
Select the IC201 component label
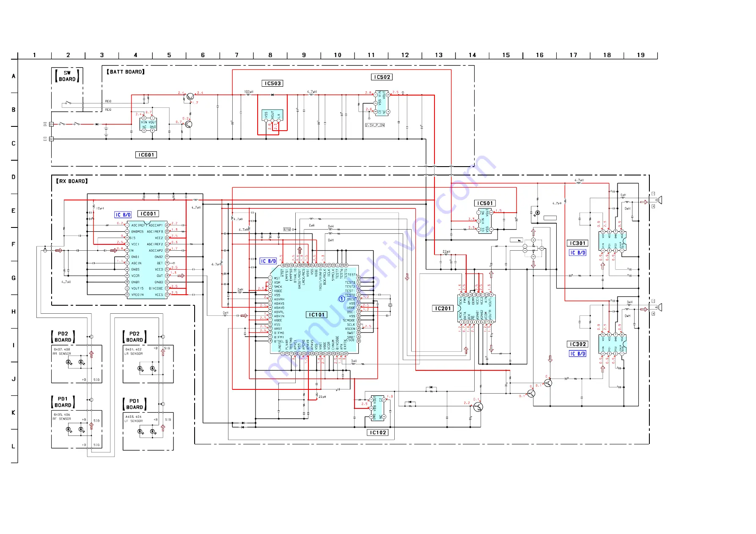click(x=443, y=308)
